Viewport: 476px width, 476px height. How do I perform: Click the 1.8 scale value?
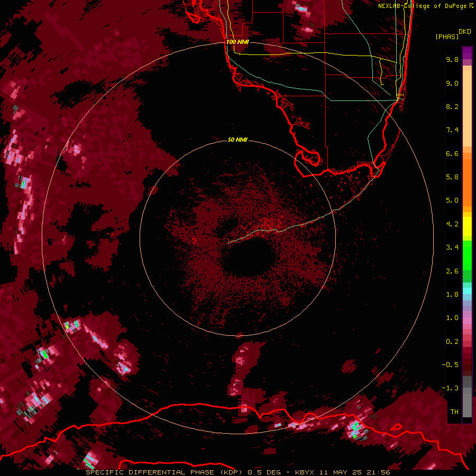(x=452, y=295)
